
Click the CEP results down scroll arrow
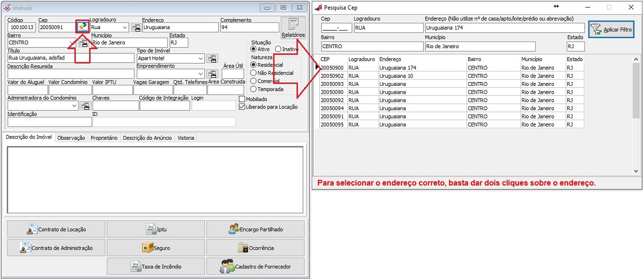[x=637, y=171]
